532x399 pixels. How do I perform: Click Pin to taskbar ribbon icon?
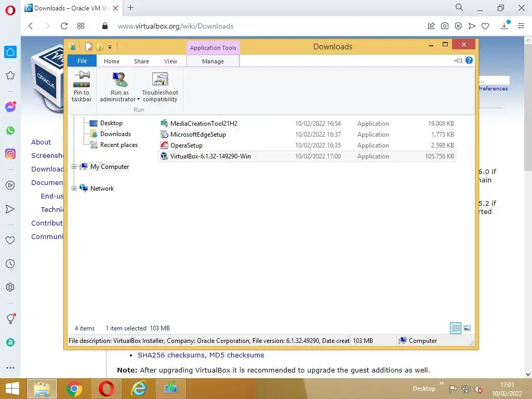click(82, 86)
